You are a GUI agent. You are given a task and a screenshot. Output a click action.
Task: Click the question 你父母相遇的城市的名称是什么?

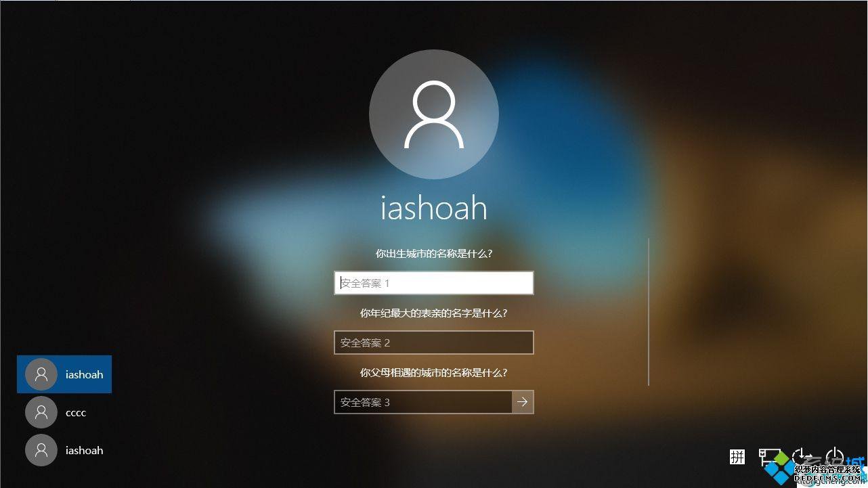pyautogui.click(x=434, y=373)
